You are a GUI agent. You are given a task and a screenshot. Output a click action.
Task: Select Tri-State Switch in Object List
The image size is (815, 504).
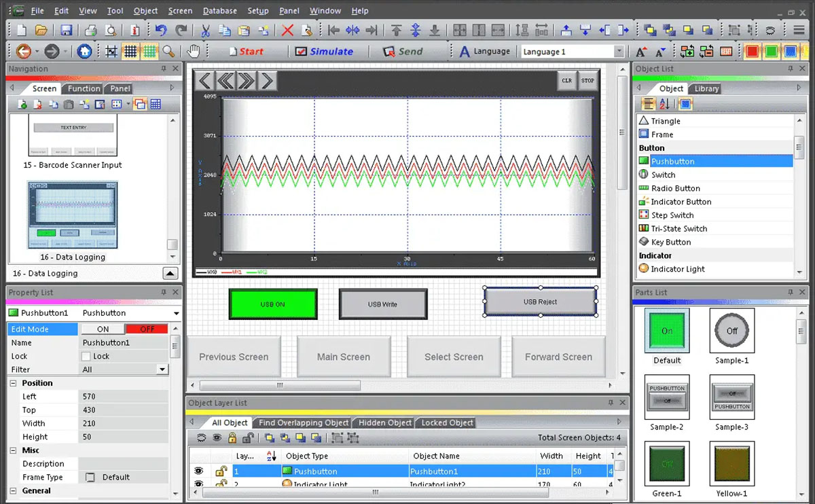click(x=679, y=228)
